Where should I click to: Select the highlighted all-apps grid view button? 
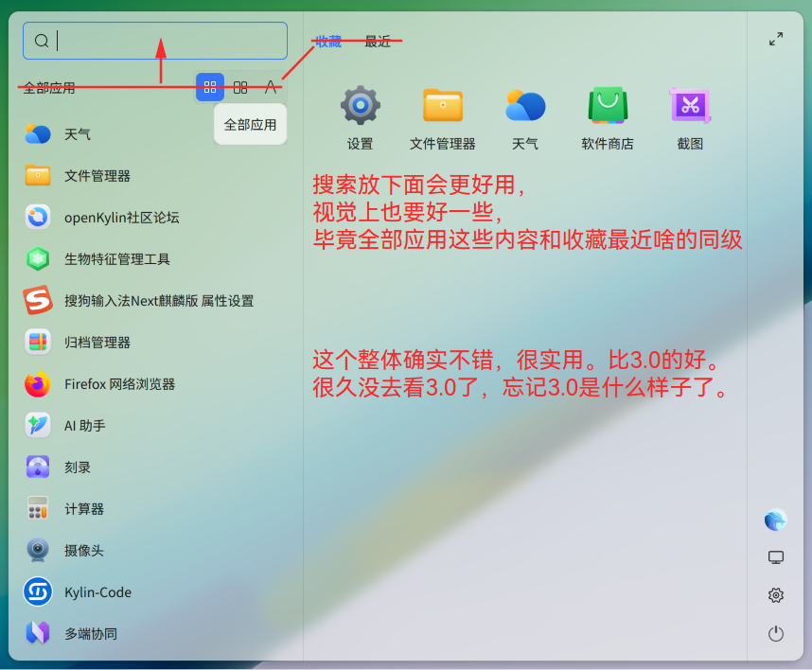tap(210, 87)
